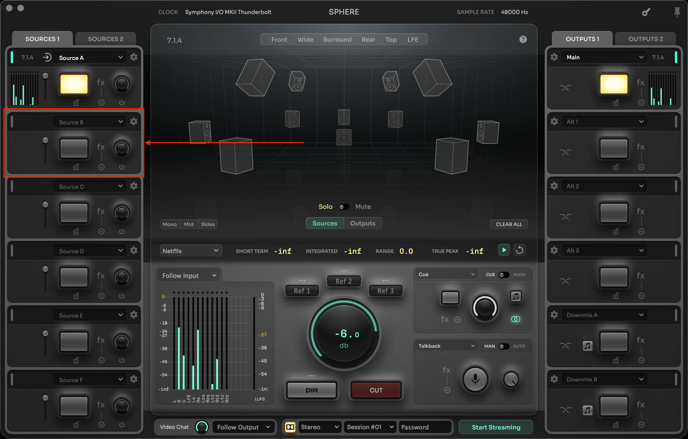Expand the Follow Input dropdown
The image size is (688, 439).
[187, 275]
